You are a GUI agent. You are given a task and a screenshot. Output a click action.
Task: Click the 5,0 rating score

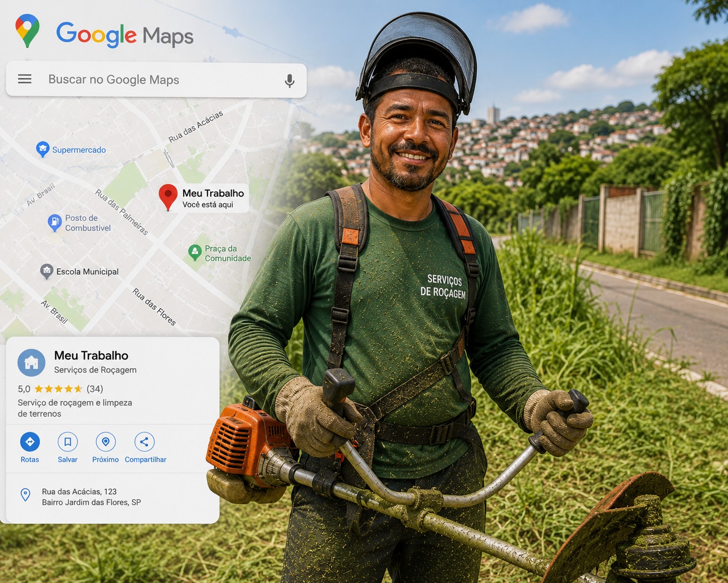[24, 389]
